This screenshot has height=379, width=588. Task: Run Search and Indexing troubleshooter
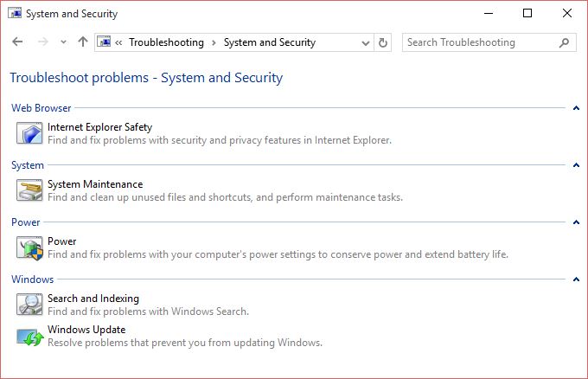click(93, 299)
